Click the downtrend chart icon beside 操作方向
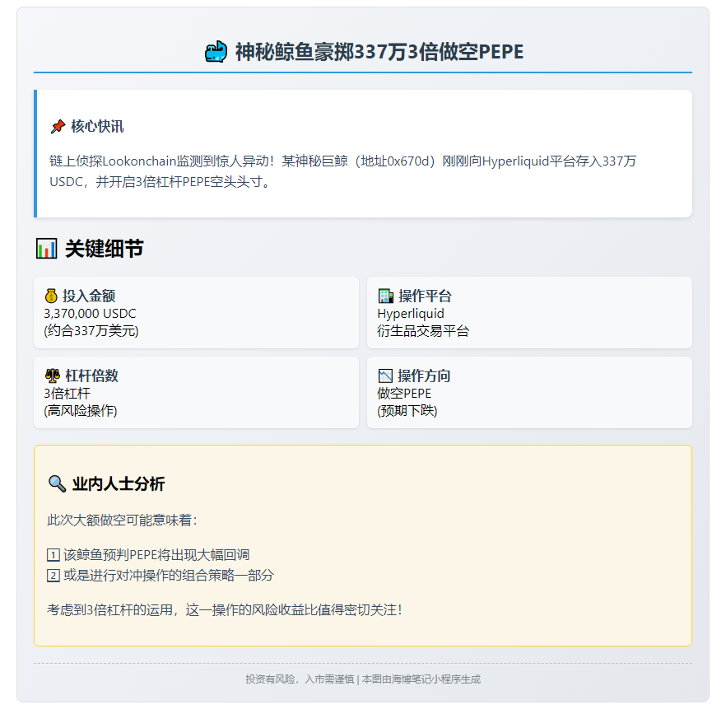The height and width of the screenshot is (728, 726). click(385, 376)
